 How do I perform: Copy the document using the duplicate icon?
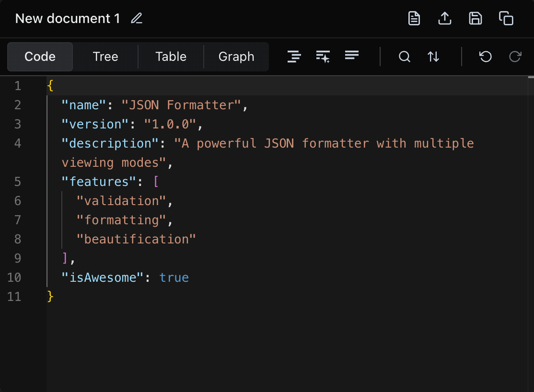506,18
